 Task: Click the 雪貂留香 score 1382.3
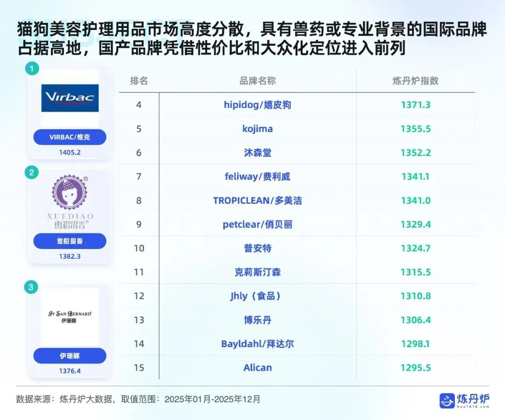coord(70,256)
